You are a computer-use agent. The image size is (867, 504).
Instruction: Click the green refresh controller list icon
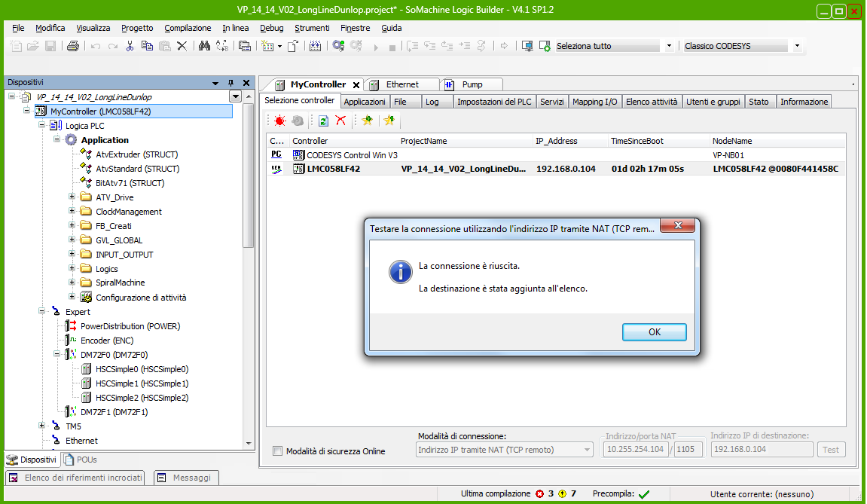[323, 121]
